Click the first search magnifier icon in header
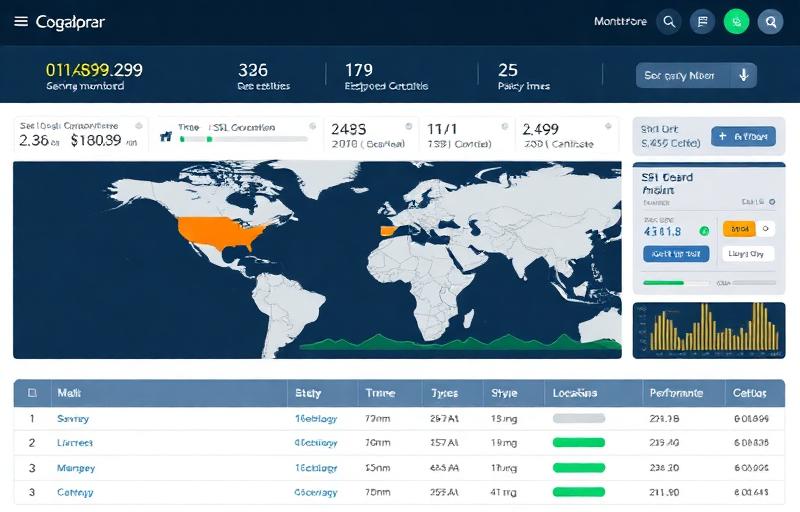The height and width of the screenshot is (512, 800). (669, 21)
